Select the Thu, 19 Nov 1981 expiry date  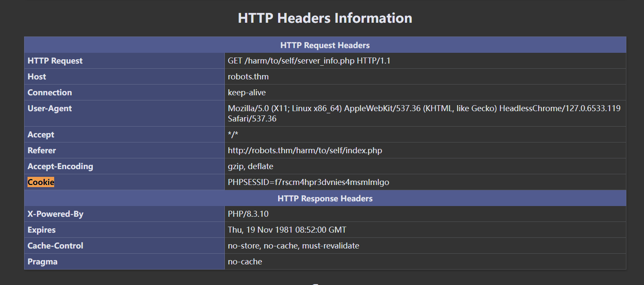[x=287, y=230]
